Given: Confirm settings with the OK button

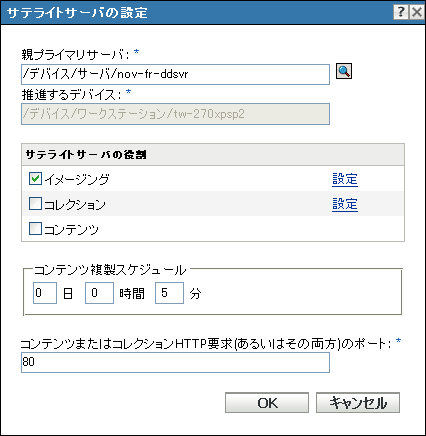Looking at the screenshot, I should pyautogui.click(x=267, y=403).
